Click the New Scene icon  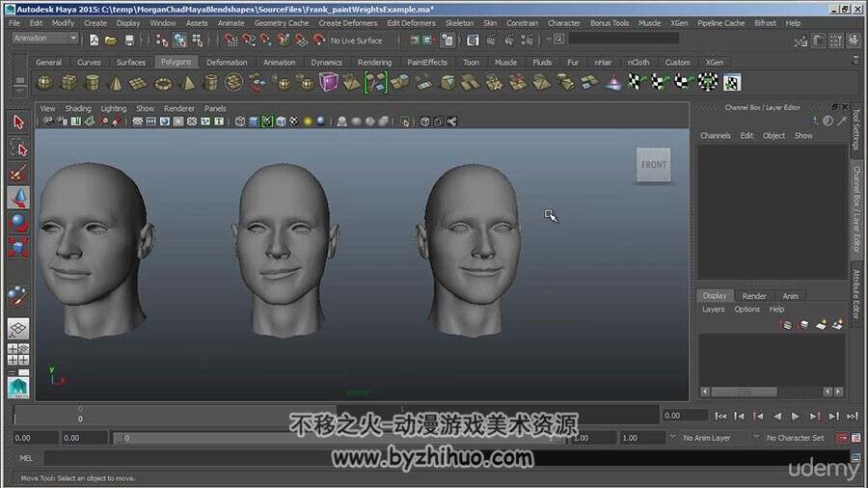(x=95, y=40)
